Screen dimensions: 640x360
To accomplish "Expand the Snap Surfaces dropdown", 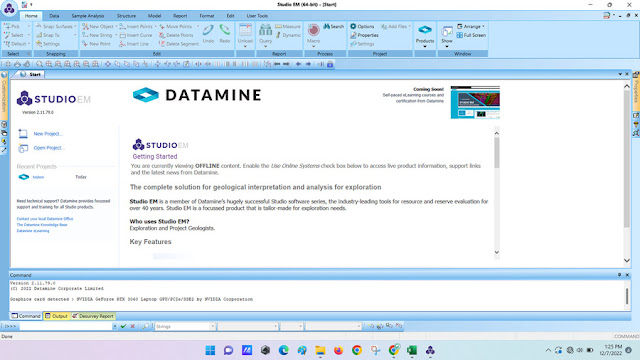I will 75,27.
